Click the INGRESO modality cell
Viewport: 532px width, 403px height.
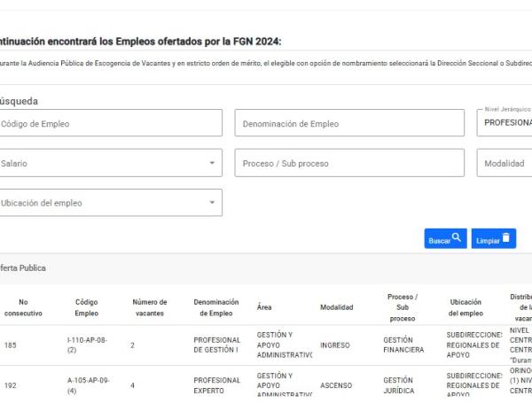coord(335,345)
